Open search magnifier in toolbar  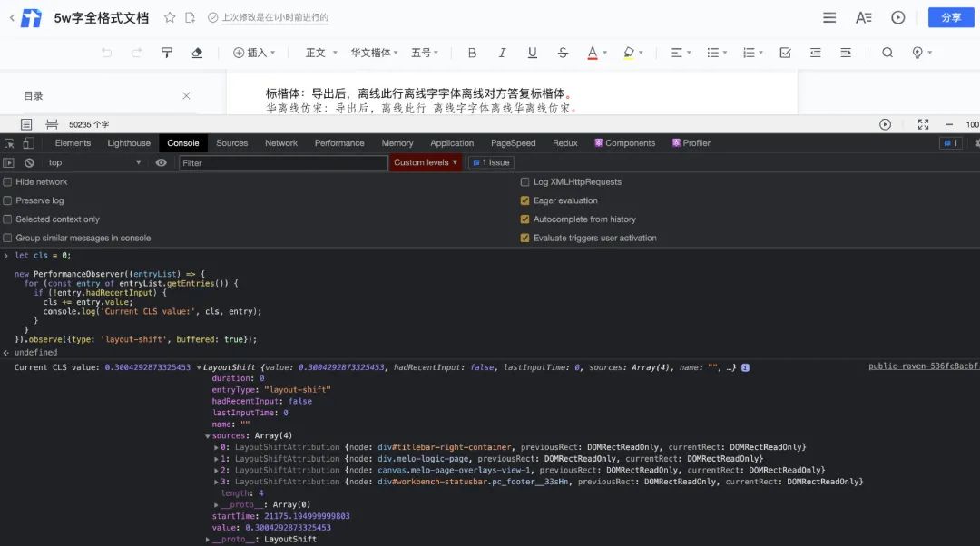coord(887,53)
